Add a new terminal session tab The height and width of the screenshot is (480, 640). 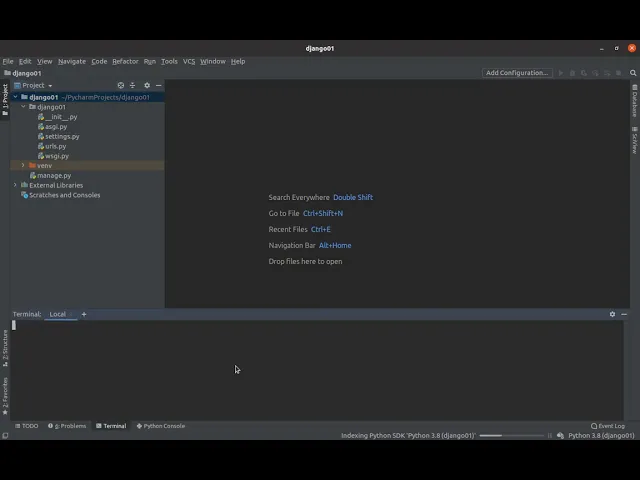(x=84, y=314)
